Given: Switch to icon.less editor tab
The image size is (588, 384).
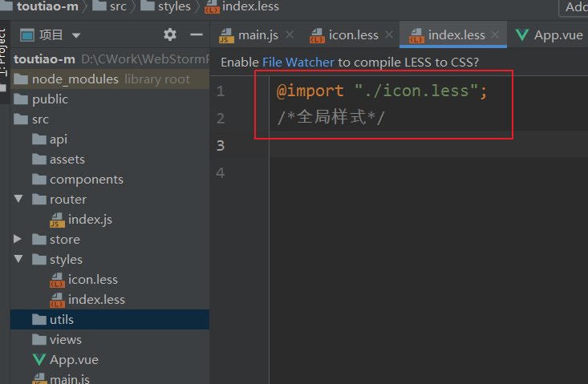Looking at the screenshot, I should [x=354, y=35].
